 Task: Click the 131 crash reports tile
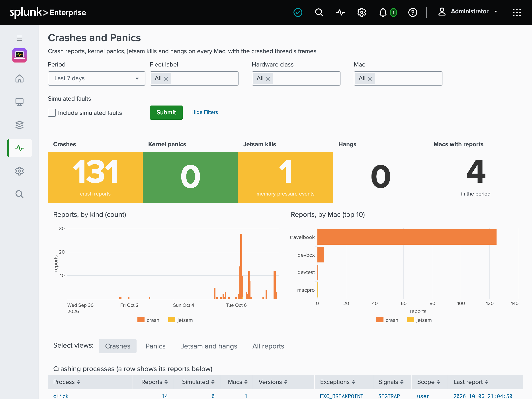point(95,178)
